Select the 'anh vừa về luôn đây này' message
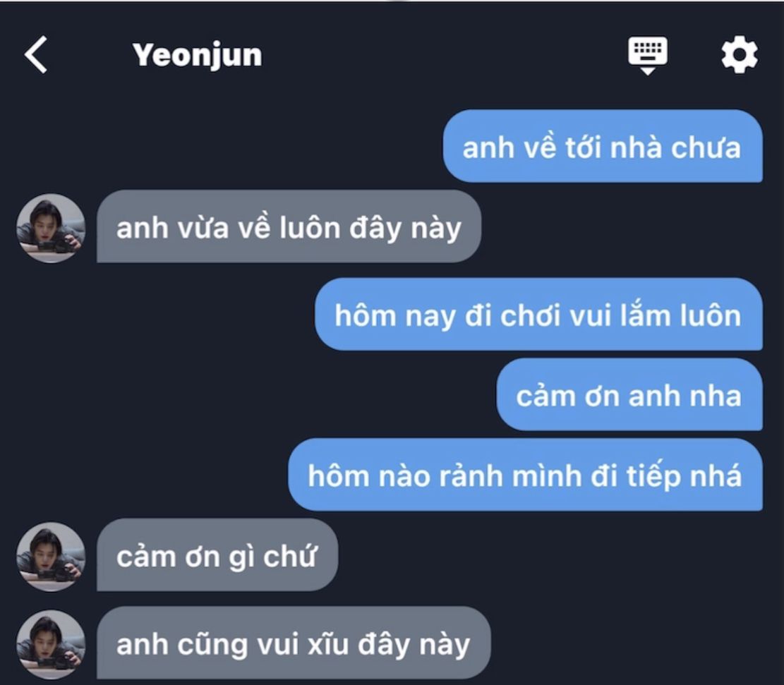Image resolution: width=784 pixels, height=685 pixels. (x=289, y=226)
